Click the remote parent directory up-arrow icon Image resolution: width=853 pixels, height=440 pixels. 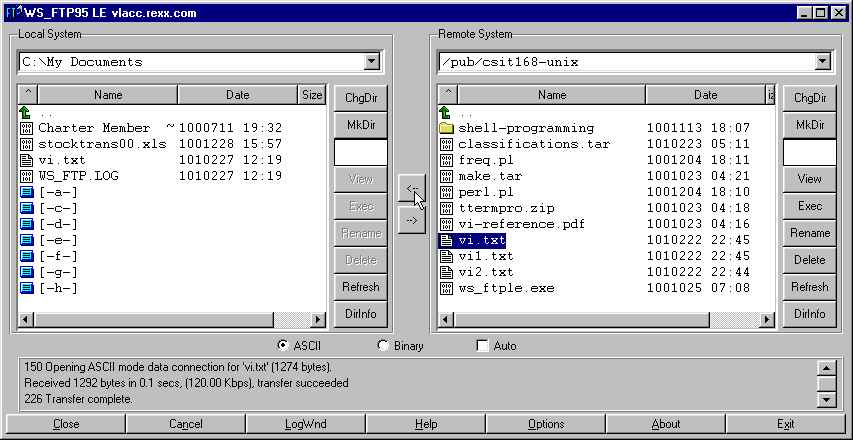[446, 113]
